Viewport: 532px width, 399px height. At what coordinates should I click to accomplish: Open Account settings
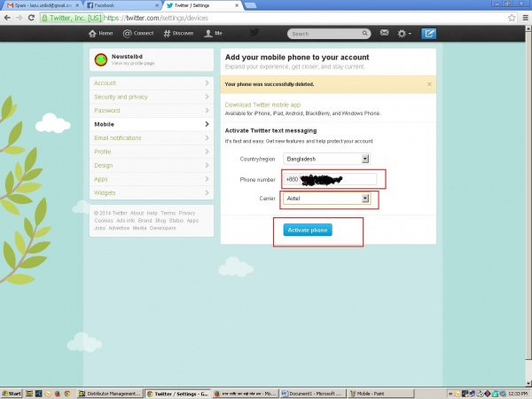[152, 83]
